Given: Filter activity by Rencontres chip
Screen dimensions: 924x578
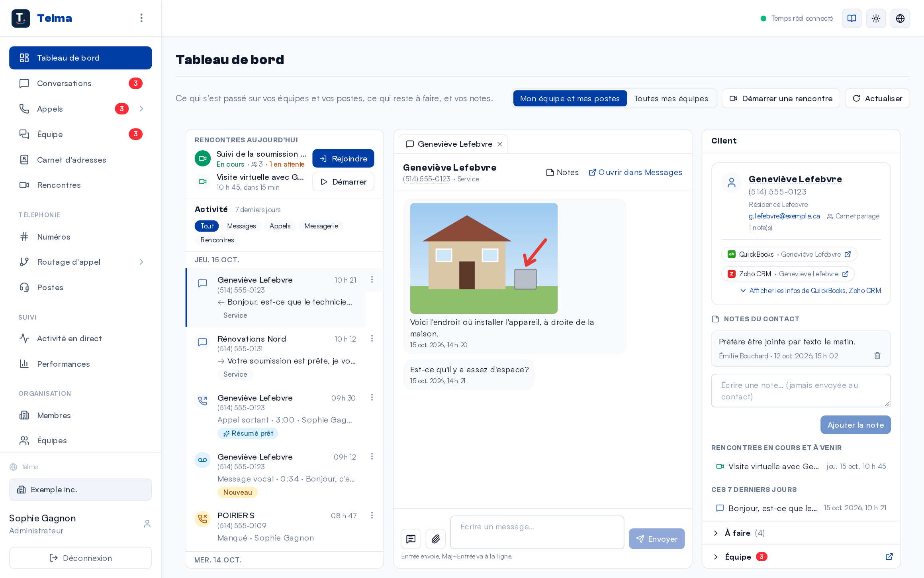Looking at the screenshot, I should pos(217,240).
